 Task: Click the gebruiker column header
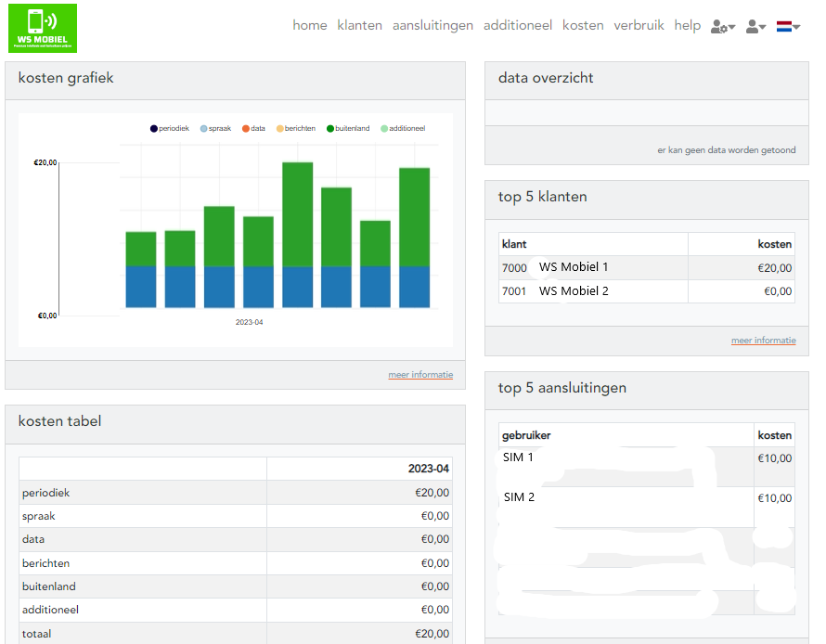point(526,435)
